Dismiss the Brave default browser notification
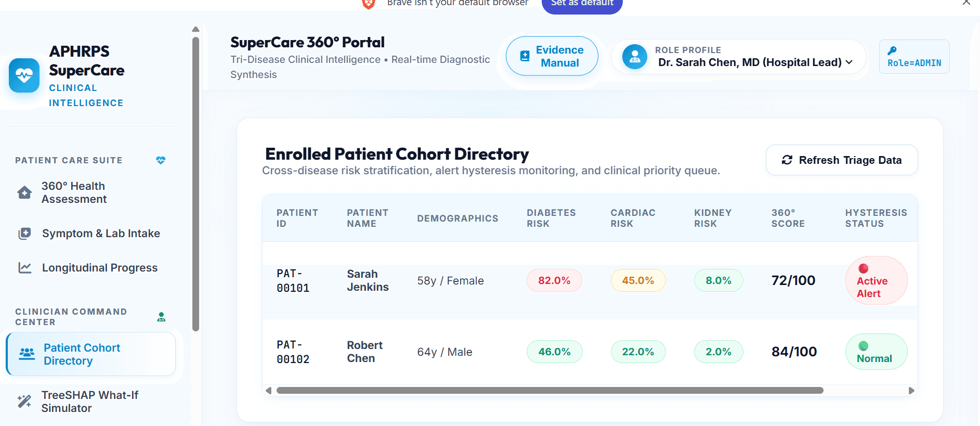 point(966,3)
